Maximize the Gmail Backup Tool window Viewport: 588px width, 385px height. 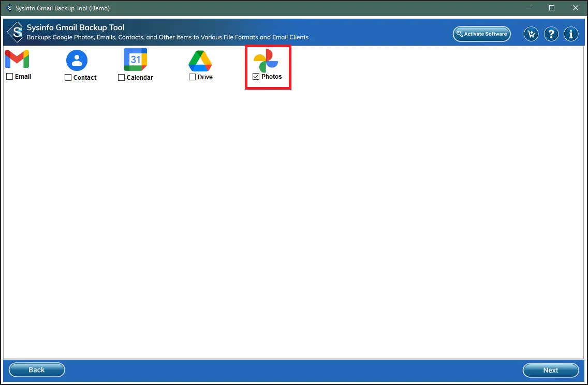pyautogui.click(x=552, y=8)
